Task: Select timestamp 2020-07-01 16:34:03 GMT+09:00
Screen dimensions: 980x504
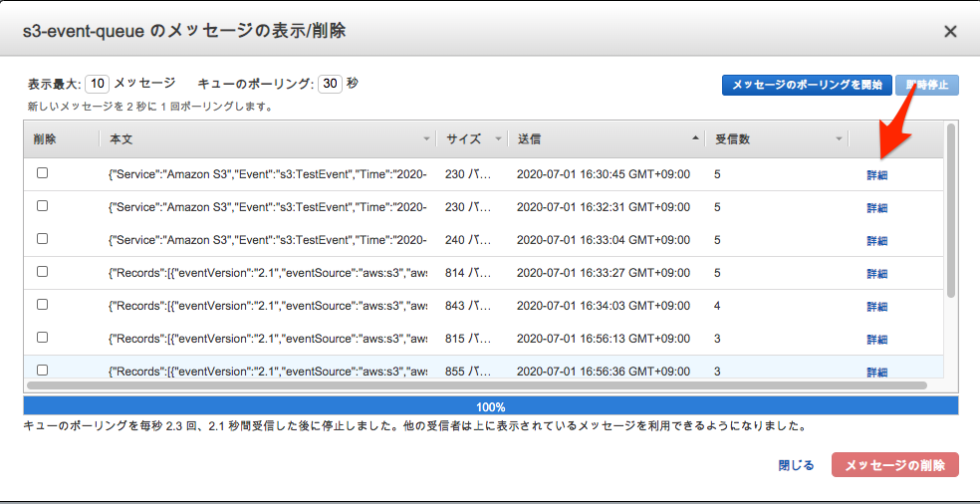Action: (x=604, y=306)
